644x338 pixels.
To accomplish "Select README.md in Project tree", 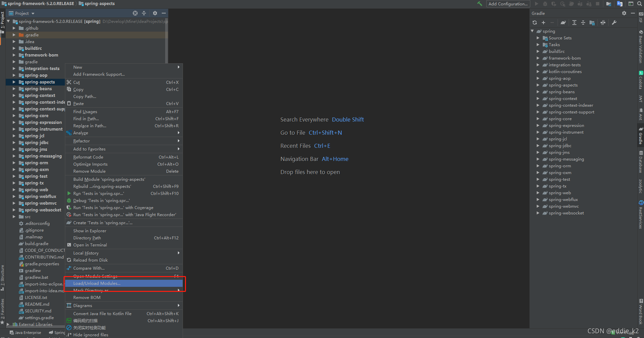I will coord(37,304).
